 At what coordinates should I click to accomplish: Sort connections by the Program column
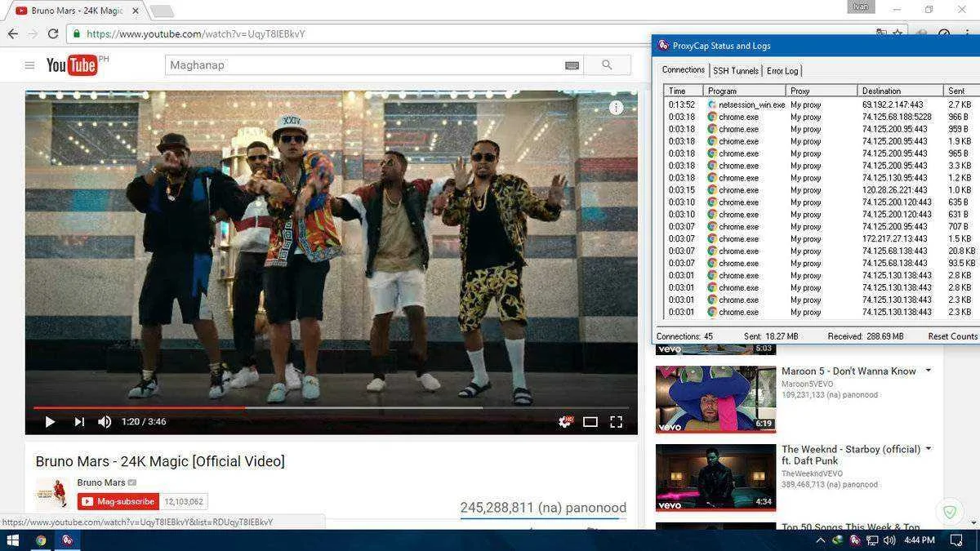tap(746, 91)
